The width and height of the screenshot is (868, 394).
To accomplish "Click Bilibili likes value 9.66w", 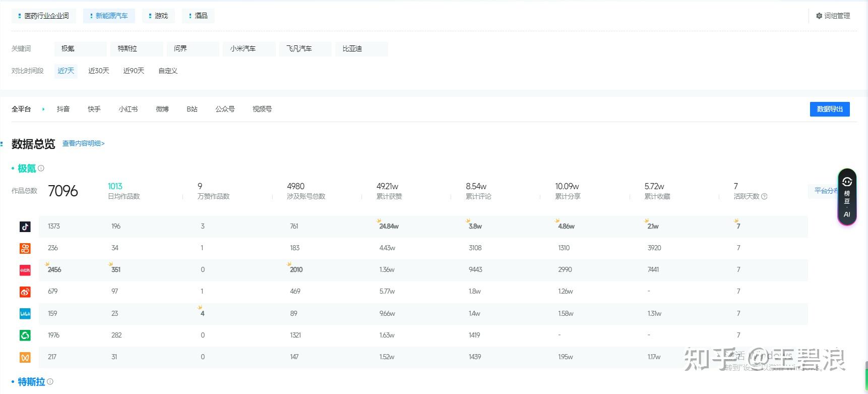I will tap(387, 313).
